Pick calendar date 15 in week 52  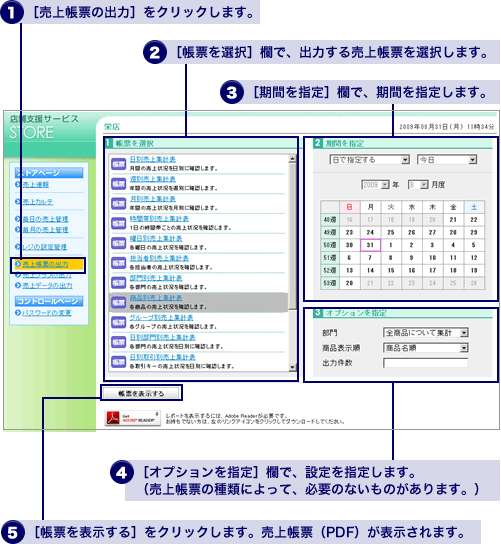pyautogui.click(x=391, y=270)
